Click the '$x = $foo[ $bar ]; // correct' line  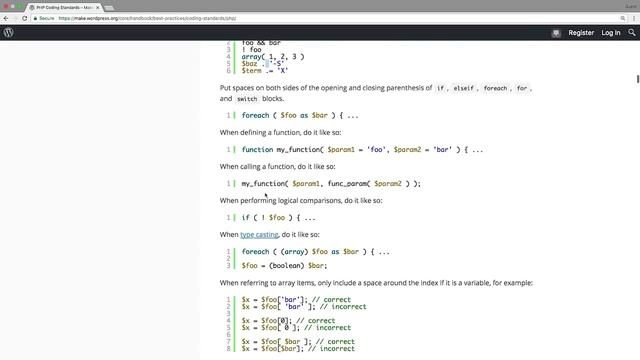298,342
